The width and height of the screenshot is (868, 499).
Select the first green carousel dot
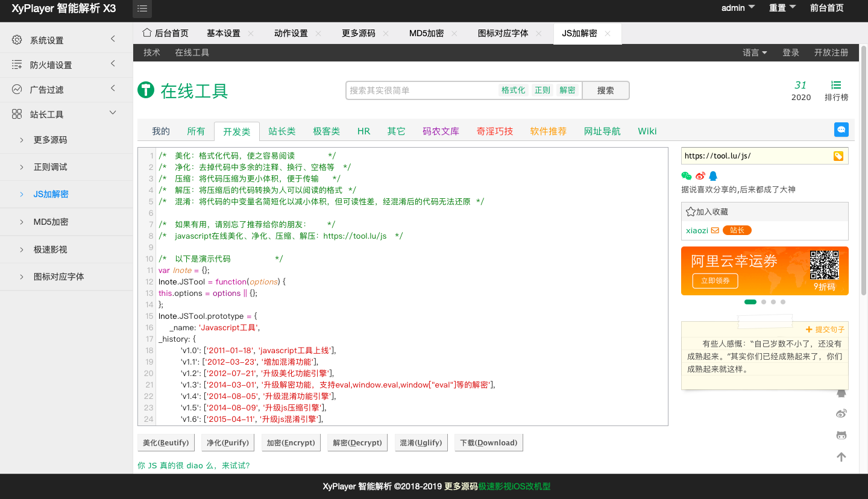(750, 302)
